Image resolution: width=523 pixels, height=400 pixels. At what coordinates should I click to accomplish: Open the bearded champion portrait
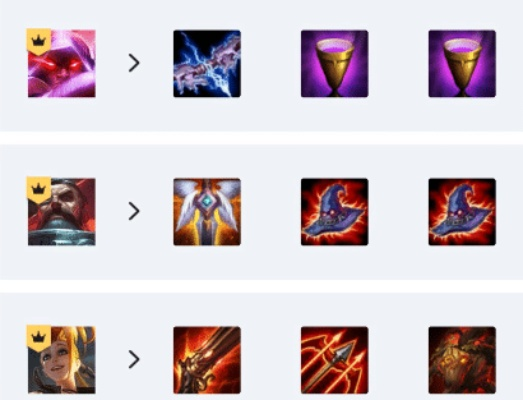62,212
